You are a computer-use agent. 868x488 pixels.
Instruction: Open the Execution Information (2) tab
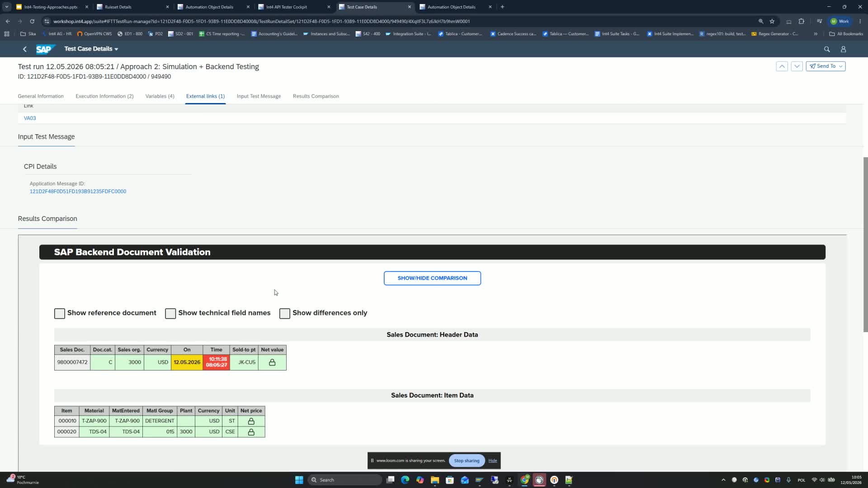coord(104,96)
